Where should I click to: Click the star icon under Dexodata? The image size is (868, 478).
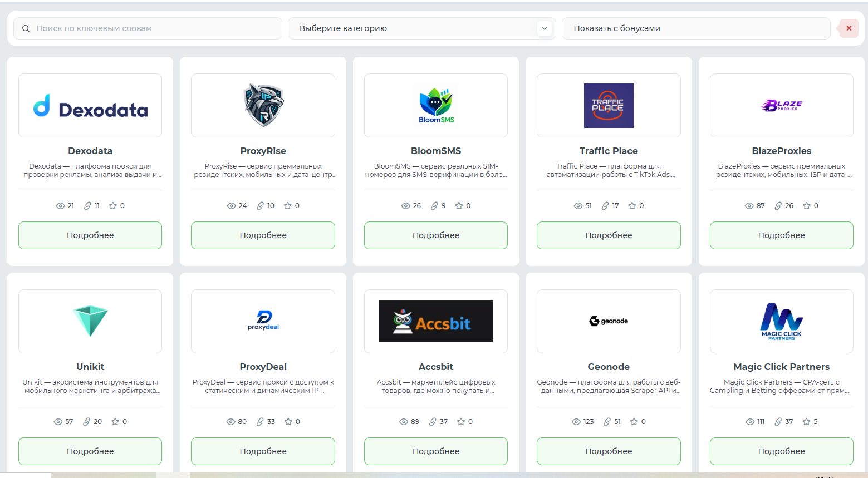tap(113, 206)
